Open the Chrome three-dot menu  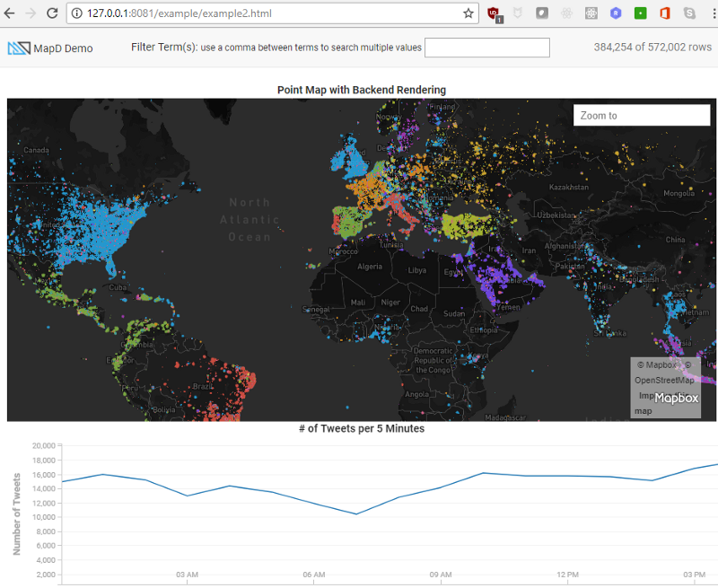click(x=711, y=13)
